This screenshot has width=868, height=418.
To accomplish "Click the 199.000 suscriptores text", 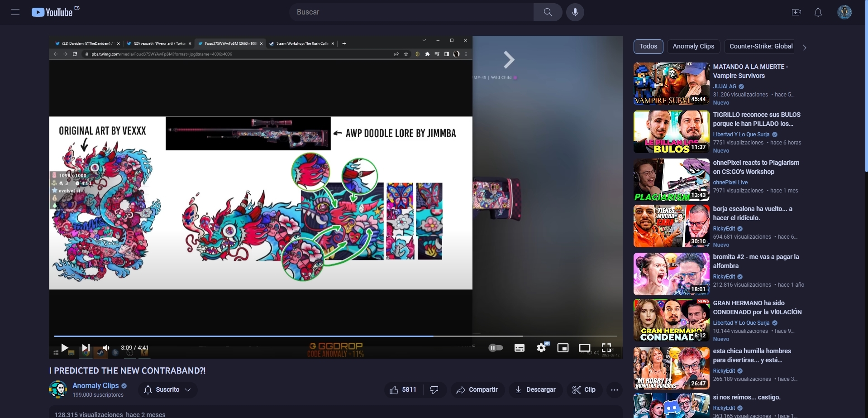I will pos(98,395).
